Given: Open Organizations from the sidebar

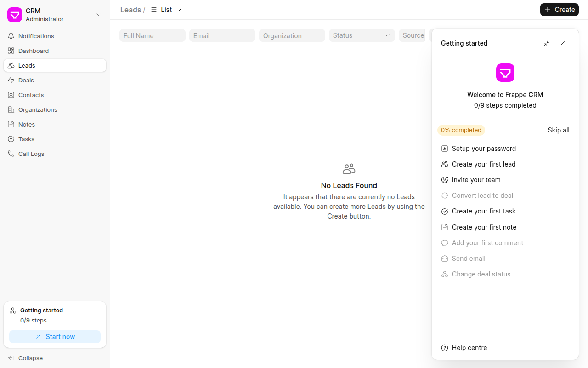Looking at the screenshot, I should (55, 109).
